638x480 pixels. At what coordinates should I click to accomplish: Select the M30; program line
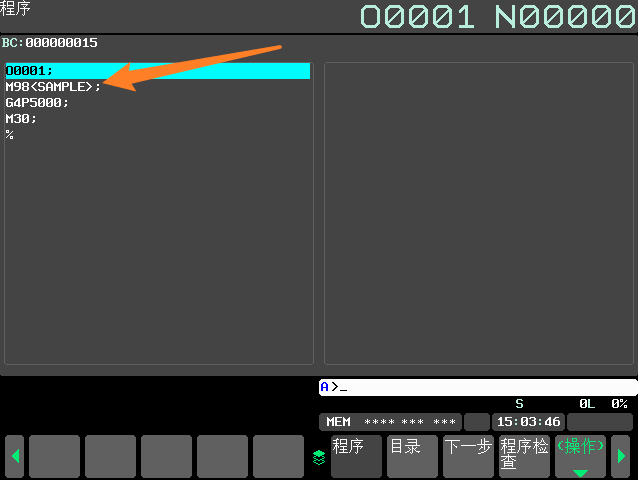(21, 119)
